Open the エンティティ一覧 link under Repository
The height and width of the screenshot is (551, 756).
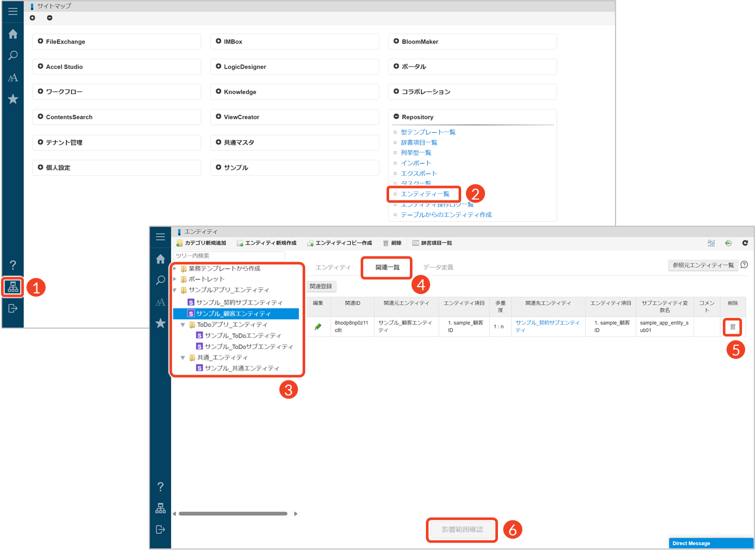pos(425,194)
